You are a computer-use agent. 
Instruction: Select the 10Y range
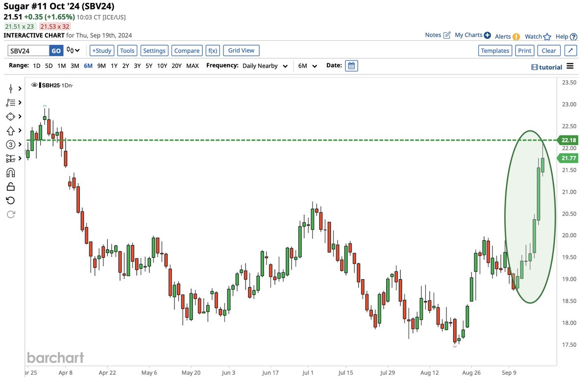coord(162,66)
